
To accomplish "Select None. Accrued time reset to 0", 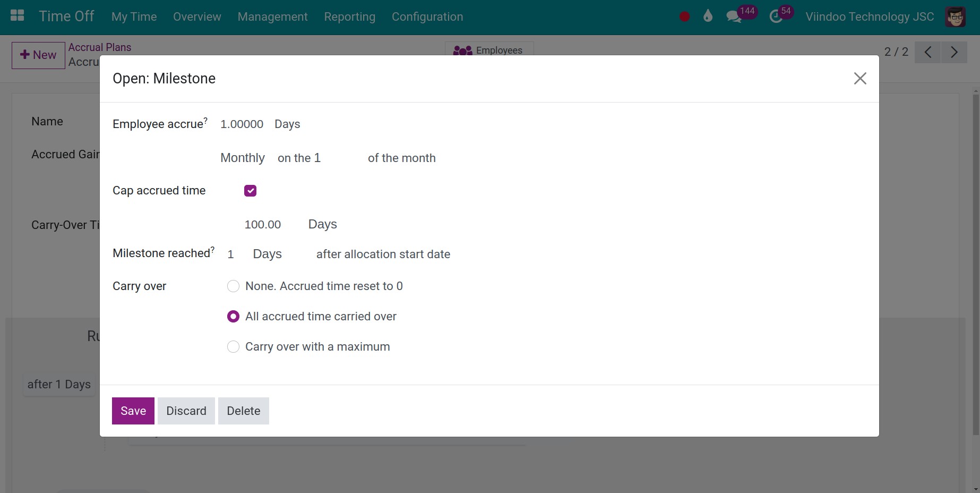I will [233, 286].
